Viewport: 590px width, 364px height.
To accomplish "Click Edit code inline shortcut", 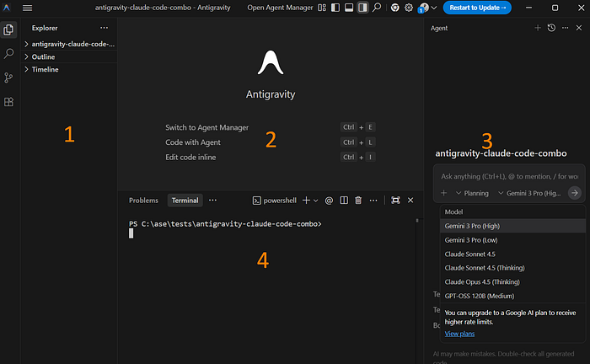I will pyautogui.click(x=190, y=158).
